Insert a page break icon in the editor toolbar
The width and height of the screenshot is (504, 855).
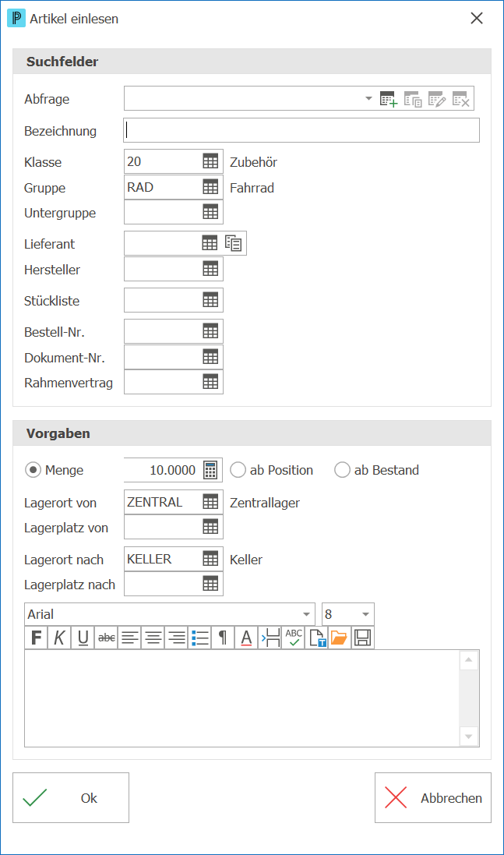pos(270,638)
